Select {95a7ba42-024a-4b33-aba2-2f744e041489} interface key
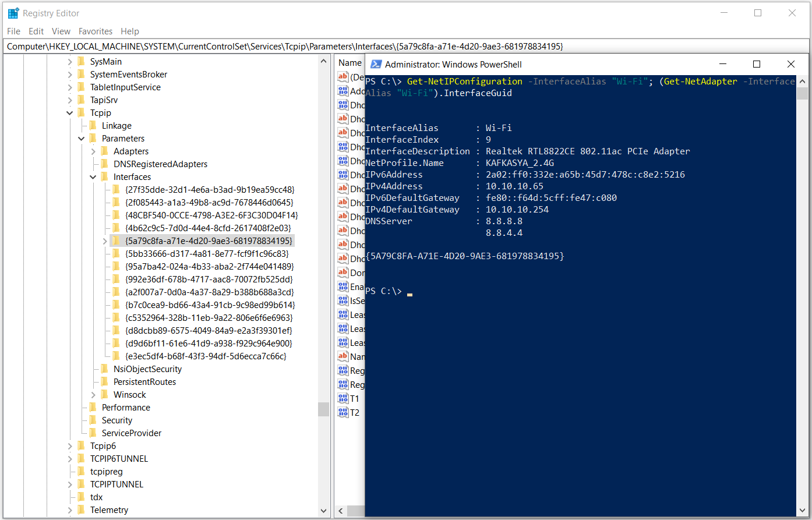The height and width of the screenshot is (520, 812). point(210,267)
